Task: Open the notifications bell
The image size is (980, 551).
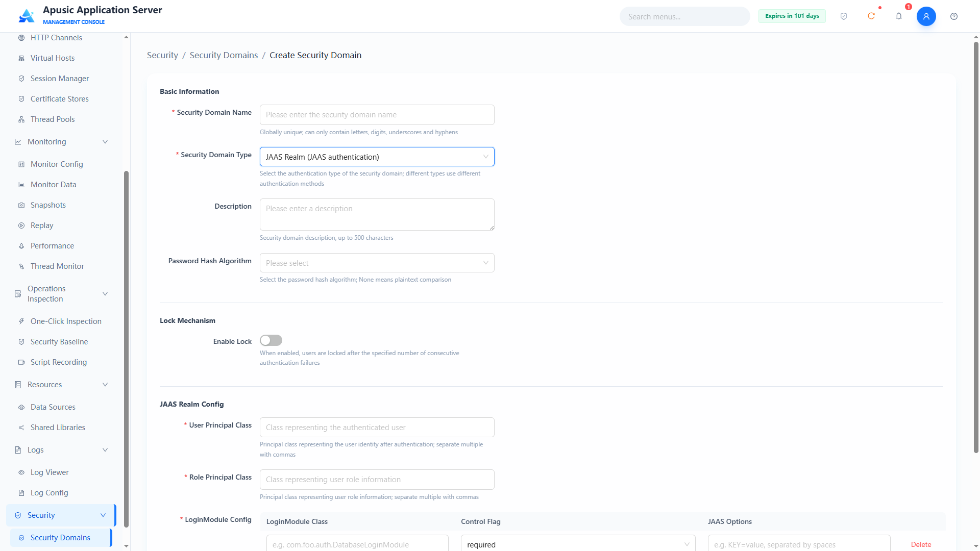Action: (x=899, y=16)
